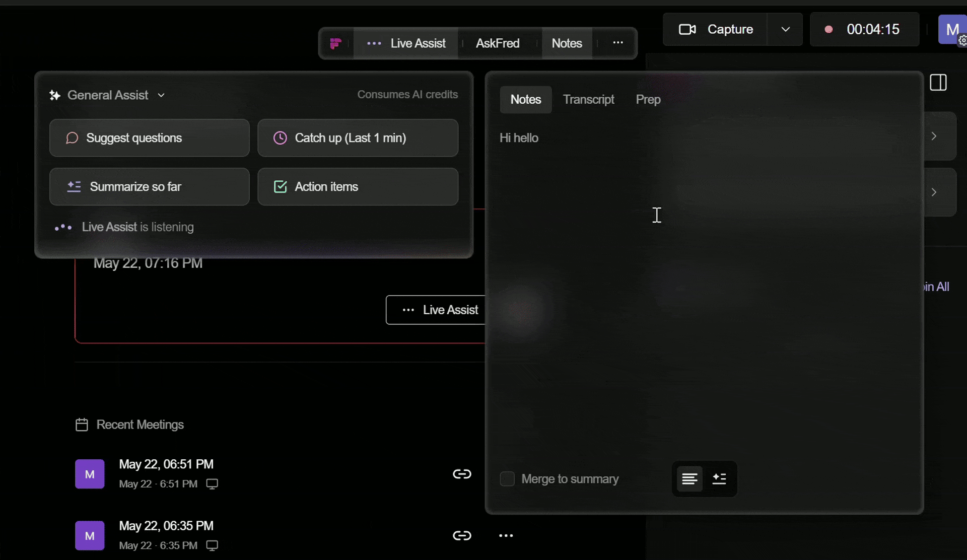This screenshot has height=560, width=967.
Task: Open the Live Assist toolbar tab
Action: 406,44
